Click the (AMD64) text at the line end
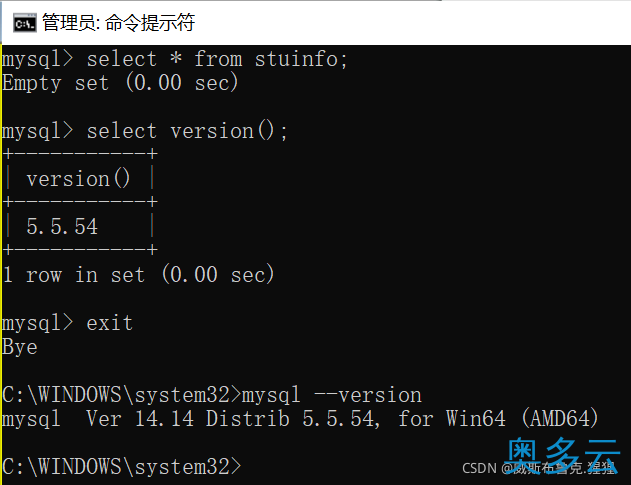The width and height of the screenshot is (631, 485). click(x=560, y=419)
